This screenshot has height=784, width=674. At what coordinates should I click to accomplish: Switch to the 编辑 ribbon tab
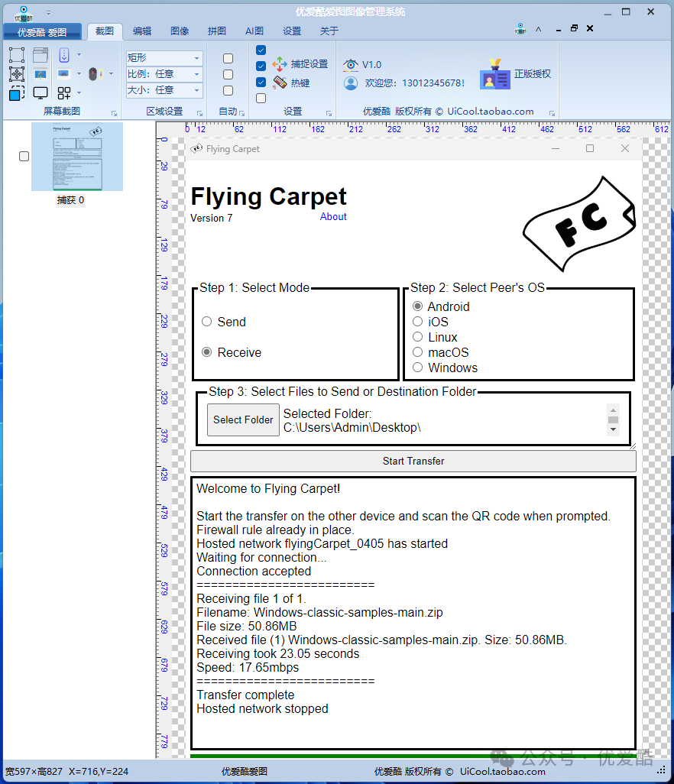(142, 31)
